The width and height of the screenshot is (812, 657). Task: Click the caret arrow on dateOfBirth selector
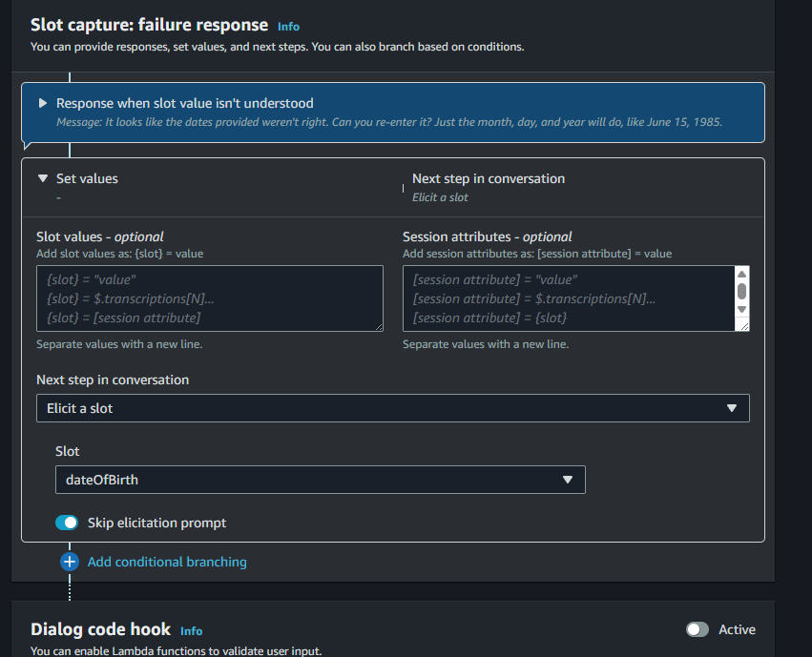click(x=567, y=480)
